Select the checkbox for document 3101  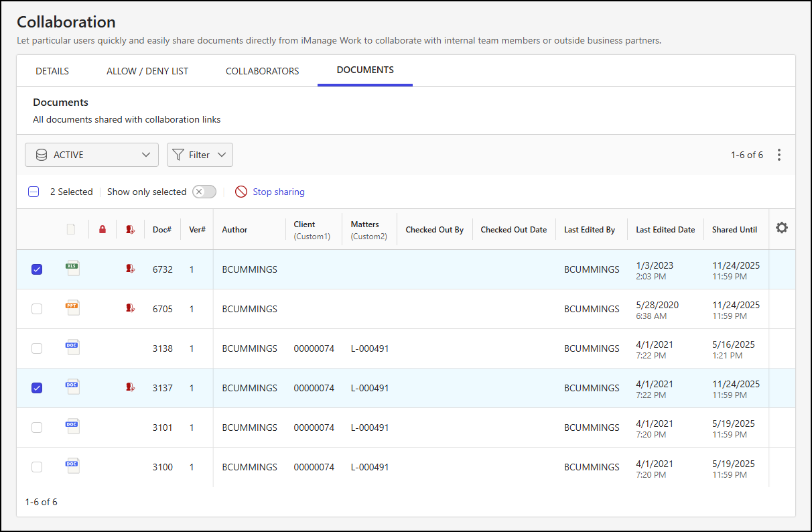[37, 427]
